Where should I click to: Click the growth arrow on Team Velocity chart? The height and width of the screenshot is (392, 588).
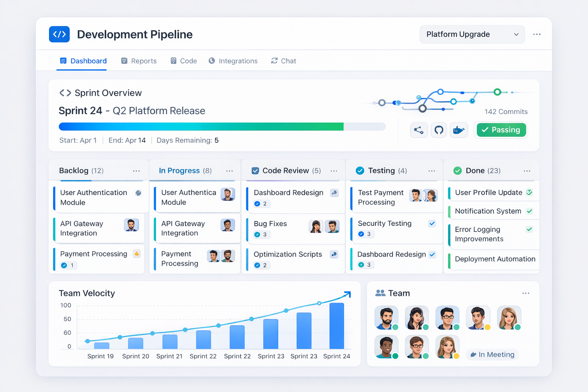[x=347, y=294]
